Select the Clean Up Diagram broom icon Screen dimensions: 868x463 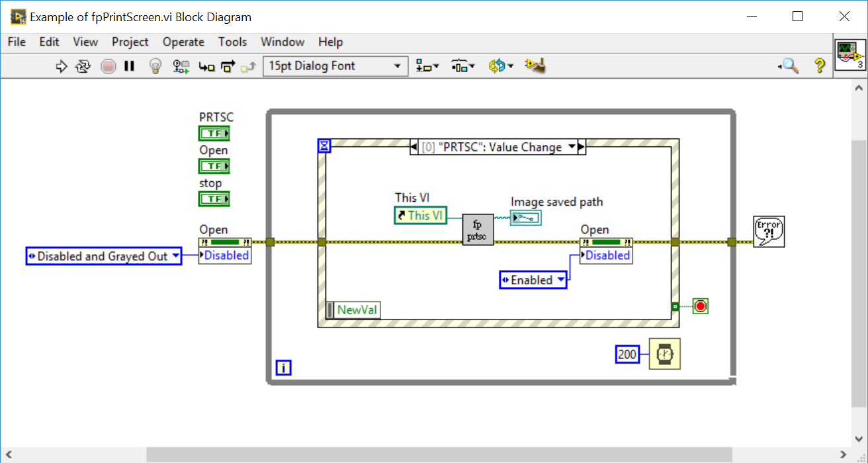pos(533,65)
